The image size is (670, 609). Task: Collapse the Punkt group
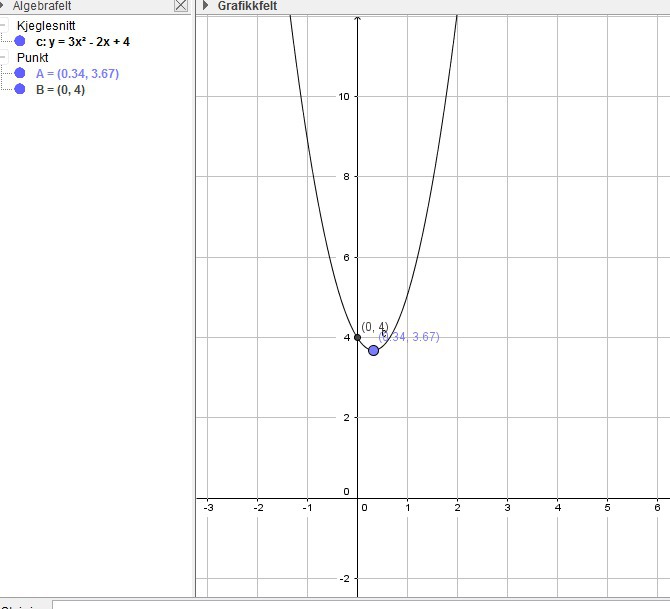pyautogui.click(x=3, y=57)
